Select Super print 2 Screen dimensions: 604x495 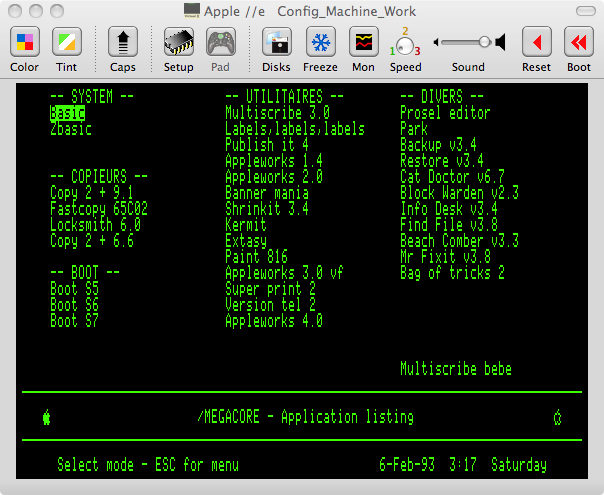click(x=270, y=289)
